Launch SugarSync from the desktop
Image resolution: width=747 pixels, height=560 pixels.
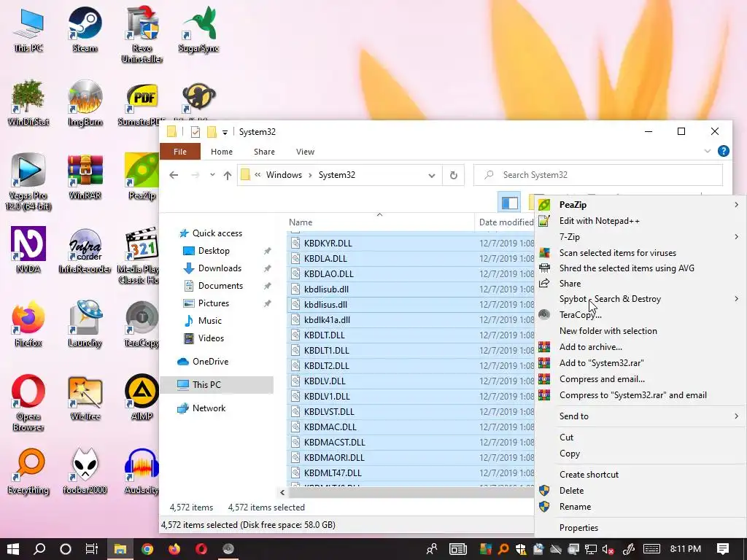(198, 28)
